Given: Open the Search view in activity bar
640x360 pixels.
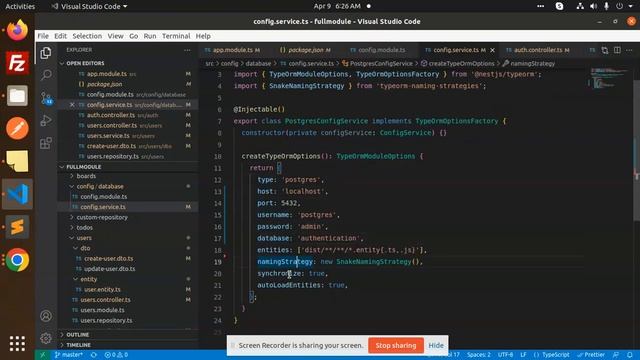Looking at the screenshot, I should click(x=46, y=75).
